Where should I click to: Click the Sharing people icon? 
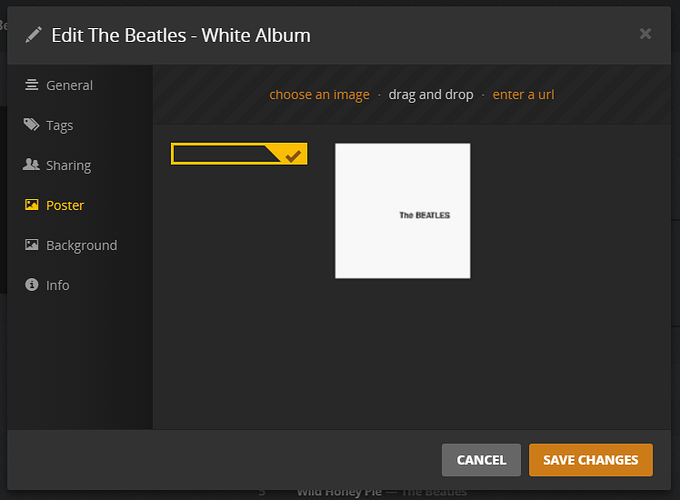click(x=32, y=165)
